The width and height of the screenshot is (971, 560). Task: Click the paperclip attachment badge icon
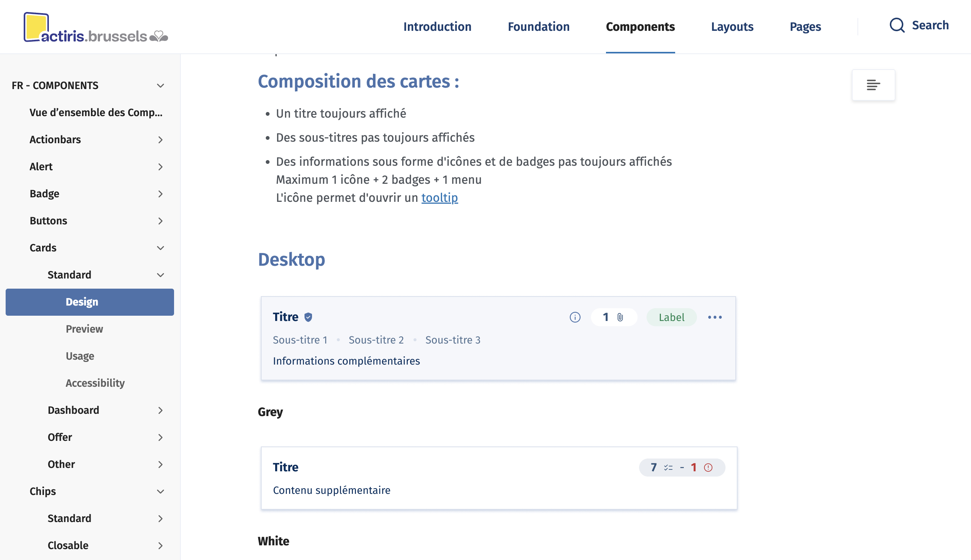click(620, 317)
